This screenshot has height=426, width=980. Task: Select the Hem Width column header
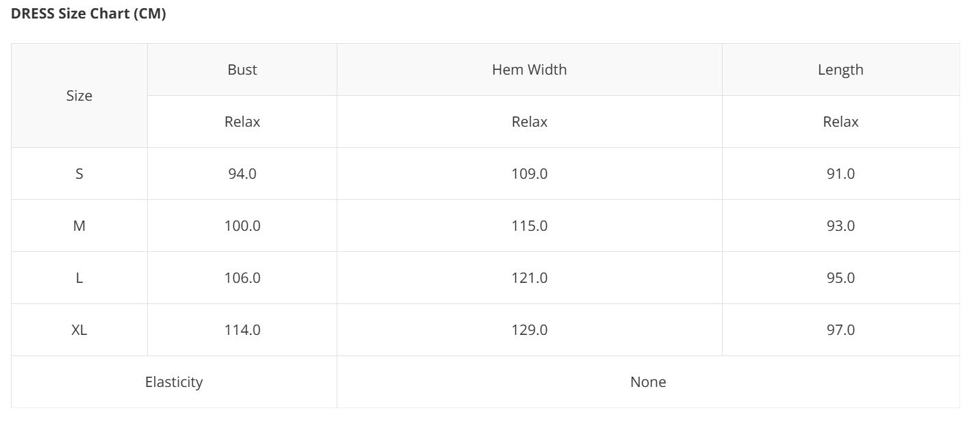(x=529, y=70)
